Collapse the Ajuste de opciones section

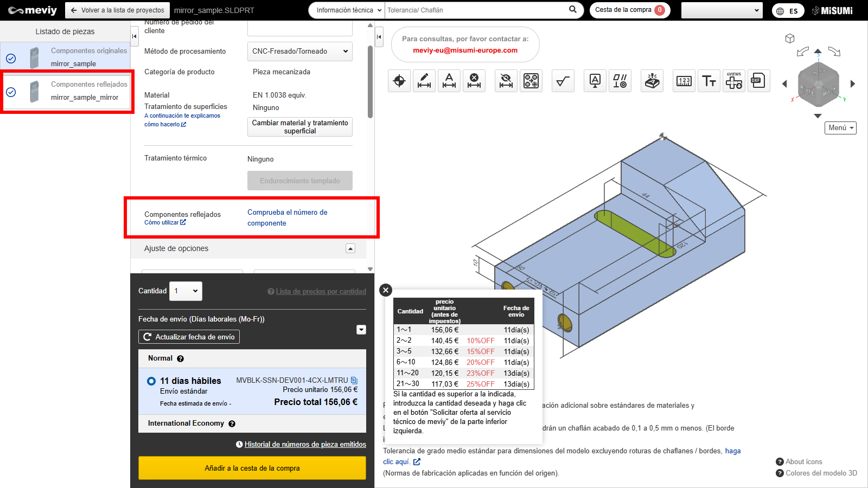click(x=350, y=248)
